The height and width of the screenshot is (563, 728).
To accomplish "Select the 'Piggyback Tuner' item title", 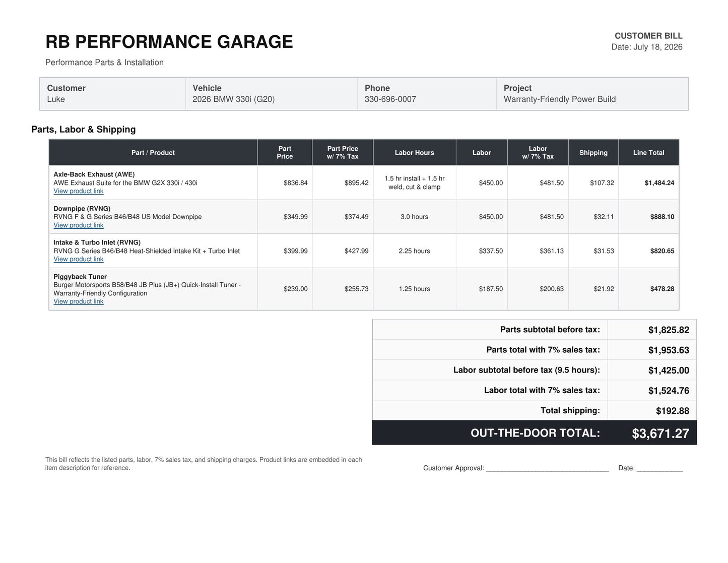I will click(80, 277).
